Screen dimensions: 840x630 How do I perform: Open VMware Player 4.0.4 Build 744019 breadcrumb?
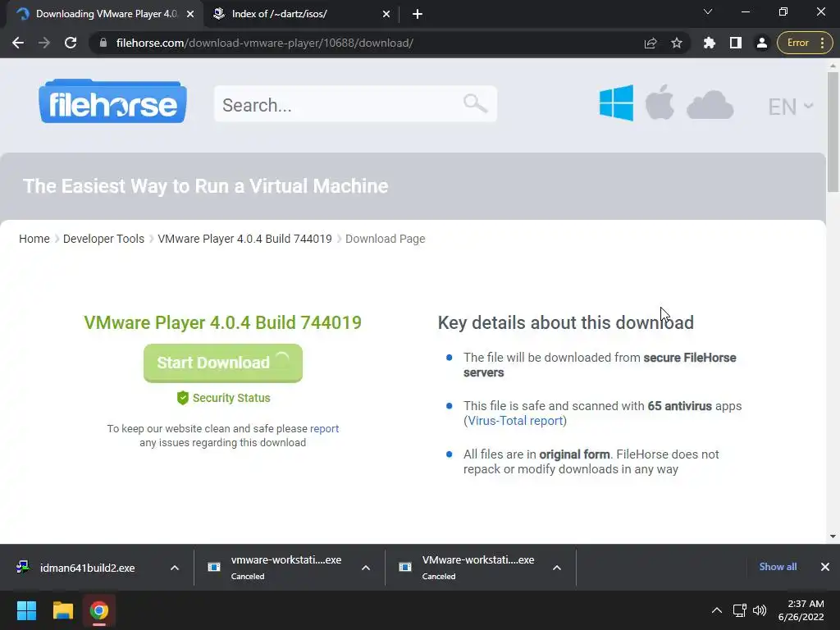click(244, 239)
